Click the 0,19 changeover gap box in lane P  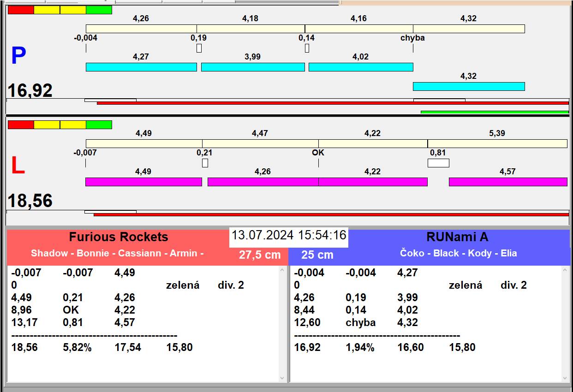[x=199, y=48]
